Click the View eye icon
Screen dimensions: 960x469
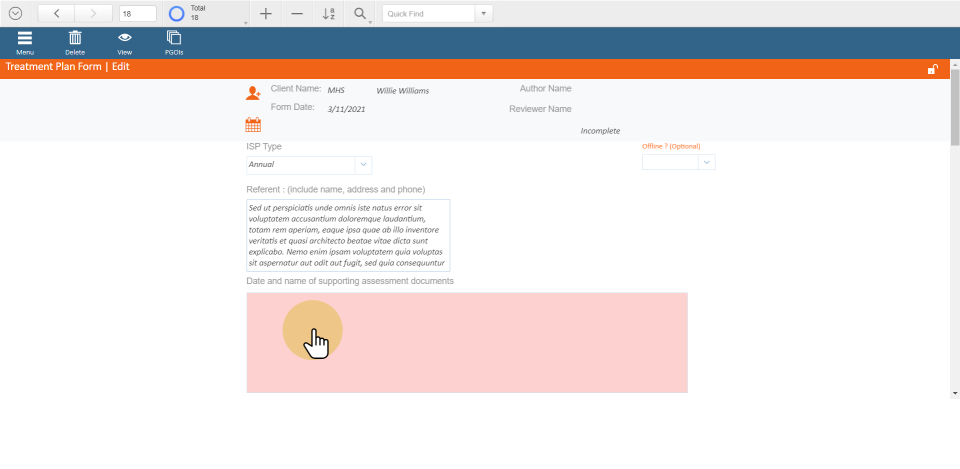[125, 40]
